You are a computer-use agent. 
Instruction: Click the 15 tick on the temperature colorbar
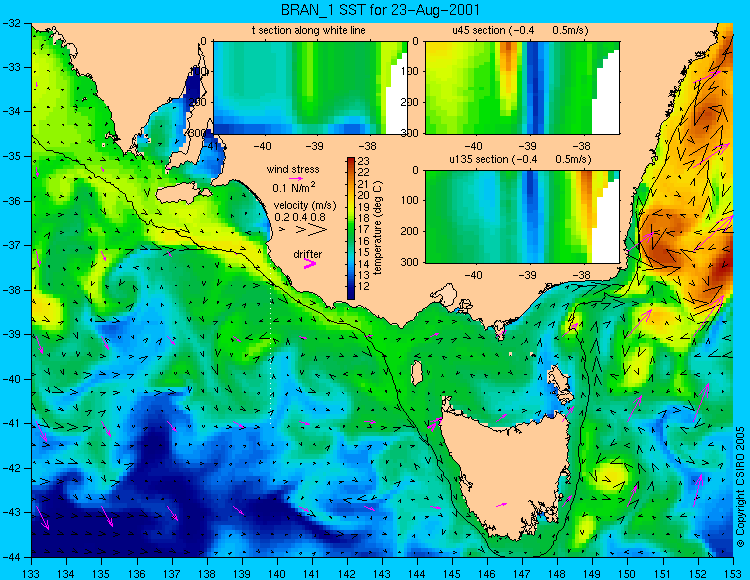363,252
